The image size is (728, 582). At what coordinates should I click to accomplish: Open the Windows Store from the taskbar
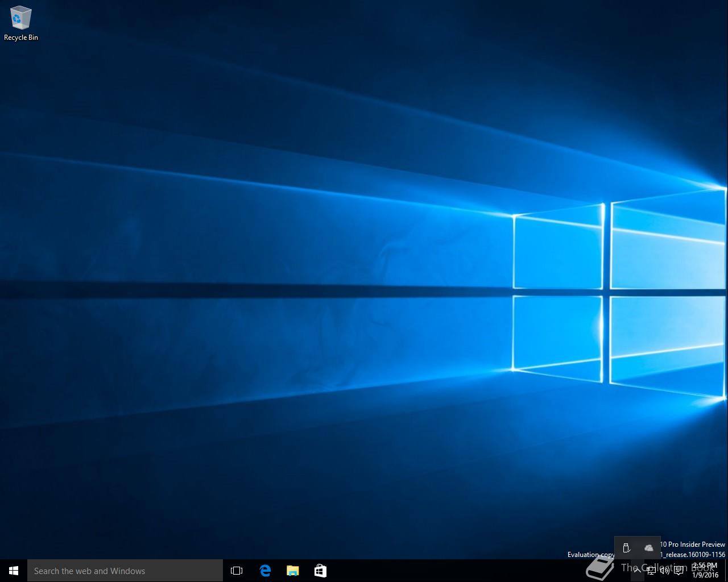click(x=320, y=571)
